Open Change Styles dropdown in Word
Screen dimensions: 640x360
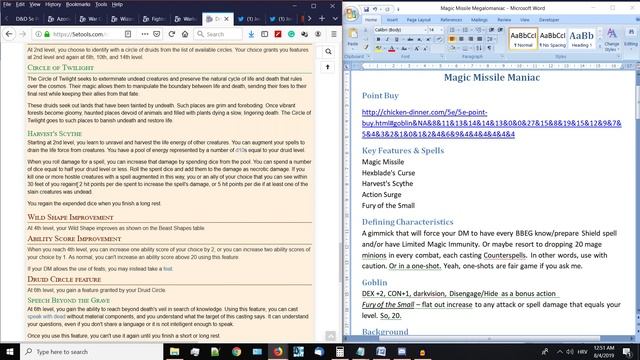click(x=611, y=39)
